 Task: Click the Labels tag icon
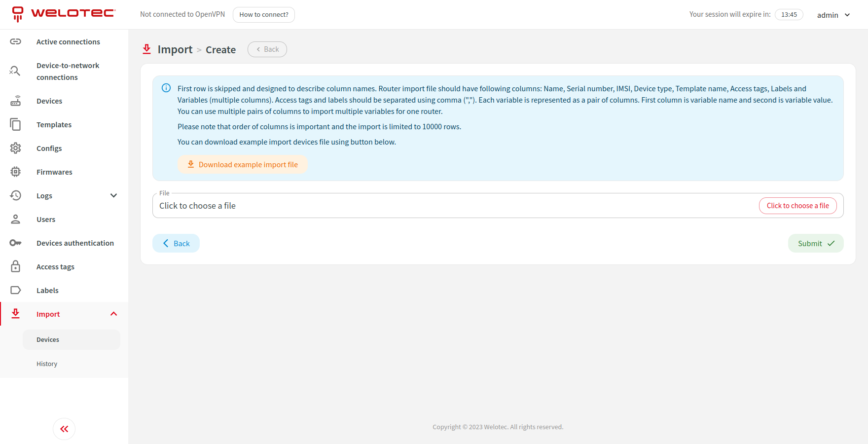pyautogui.click(x=16, y=290)
